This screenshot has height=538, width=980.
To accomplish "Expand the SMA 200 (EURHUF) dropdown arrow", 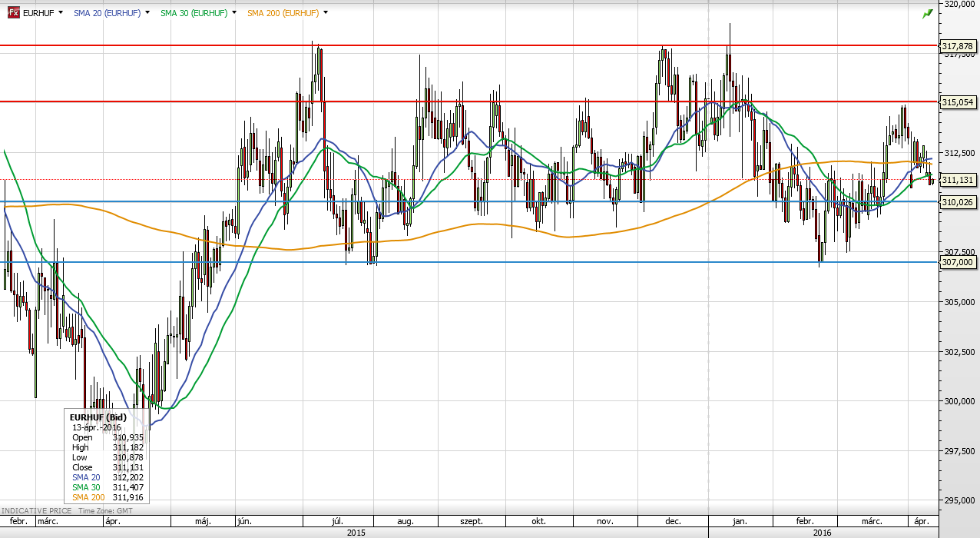I will coord(326,13).
